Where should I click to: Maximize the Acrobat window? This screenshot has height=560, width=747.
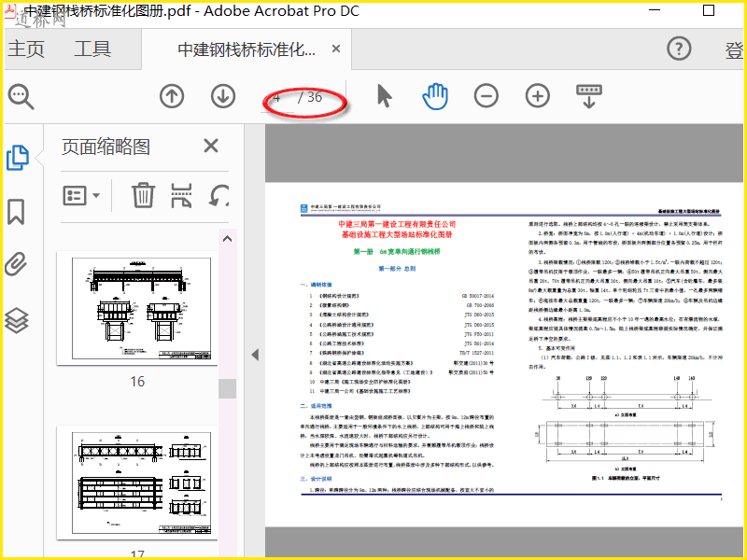709,10
